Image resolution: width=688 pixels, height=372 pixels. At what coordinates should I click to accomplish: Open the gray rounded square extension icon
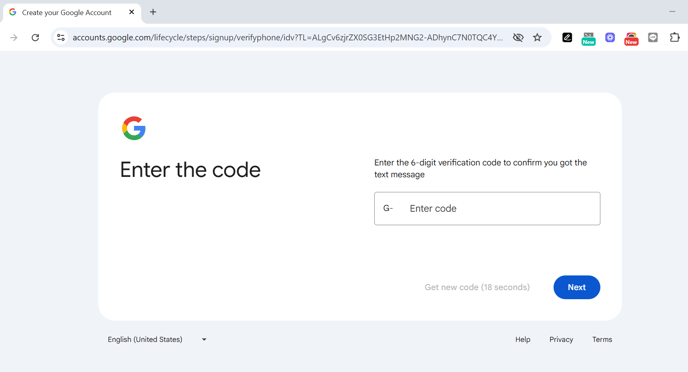(653, 38)
